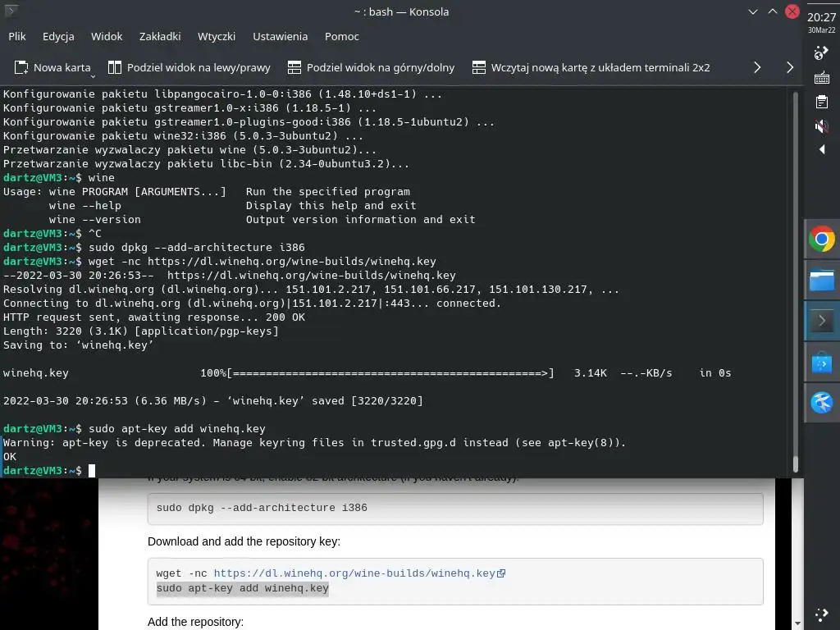Click browser page scroll-down arrow

click(797, 623)
